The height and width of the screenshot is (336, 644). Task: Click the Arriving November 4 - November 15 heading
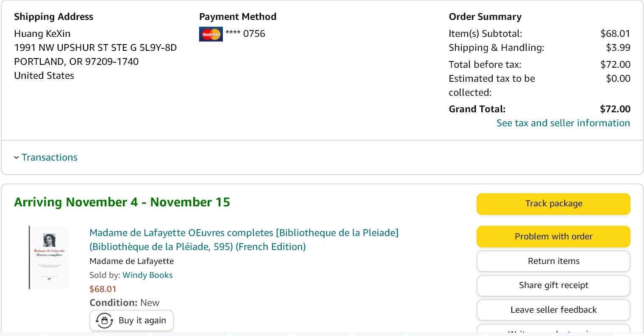click(122, 202)
